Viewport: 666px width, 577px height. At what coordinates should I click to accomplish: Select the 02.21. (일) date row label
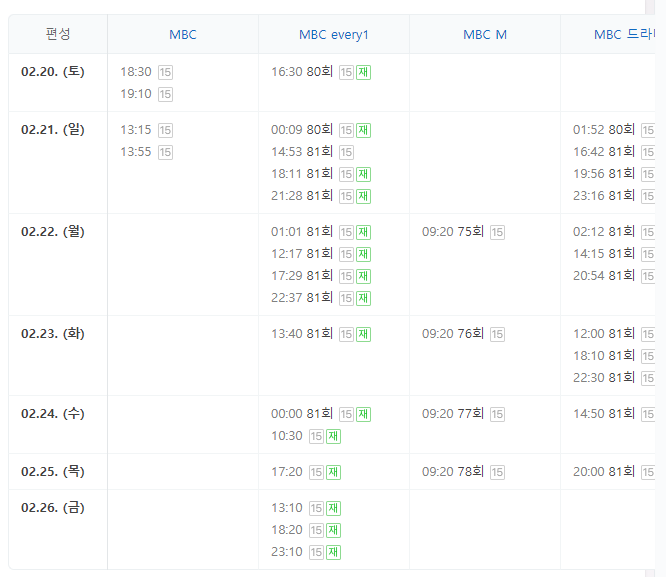(53, 129)
